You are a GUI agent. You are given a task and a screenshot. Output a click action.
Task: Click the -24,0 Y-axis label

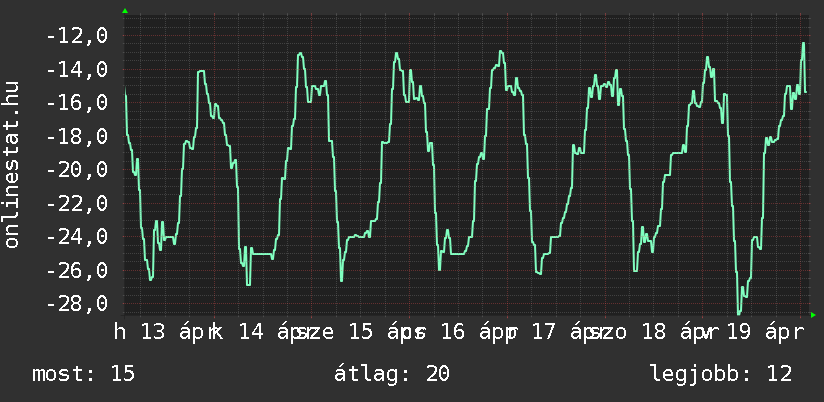pyautogui.click(x=76, y=237)
